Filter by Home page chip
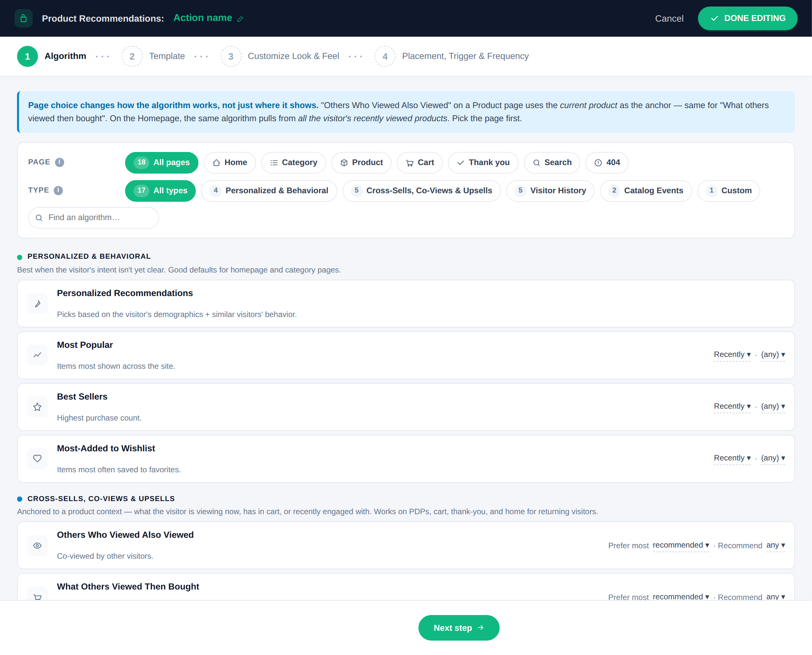 230,163
